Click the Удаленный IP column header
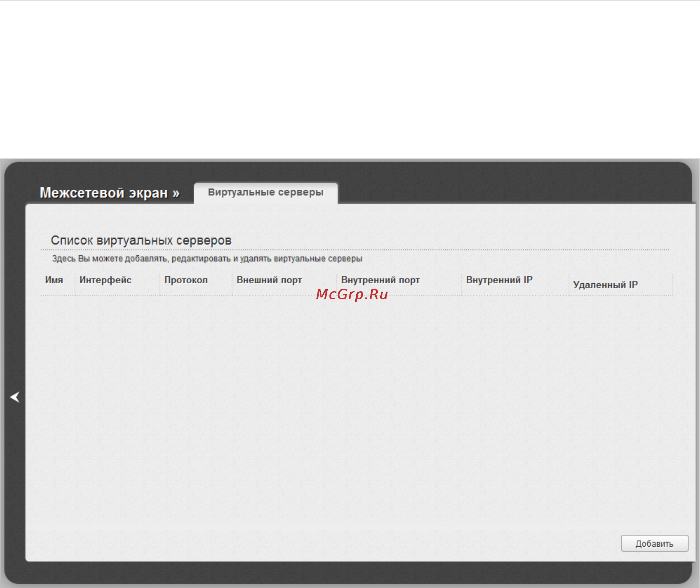Screen dimensions: 700x588 [x=605, y=285]
